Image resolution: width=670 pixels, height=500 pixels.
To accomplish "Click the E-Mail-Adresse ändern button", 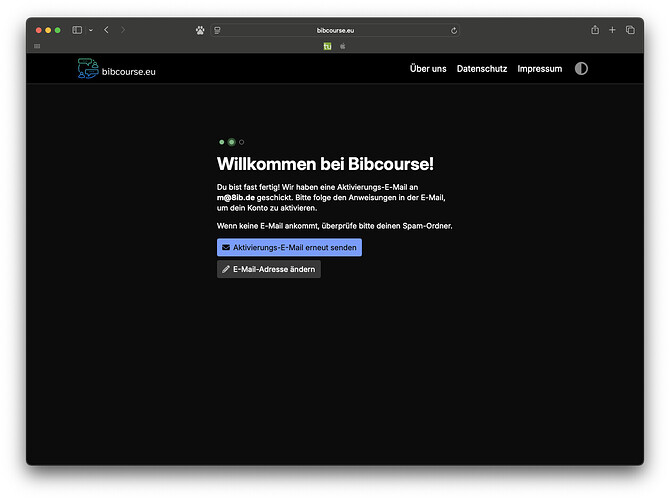I will tap(269, 269).
